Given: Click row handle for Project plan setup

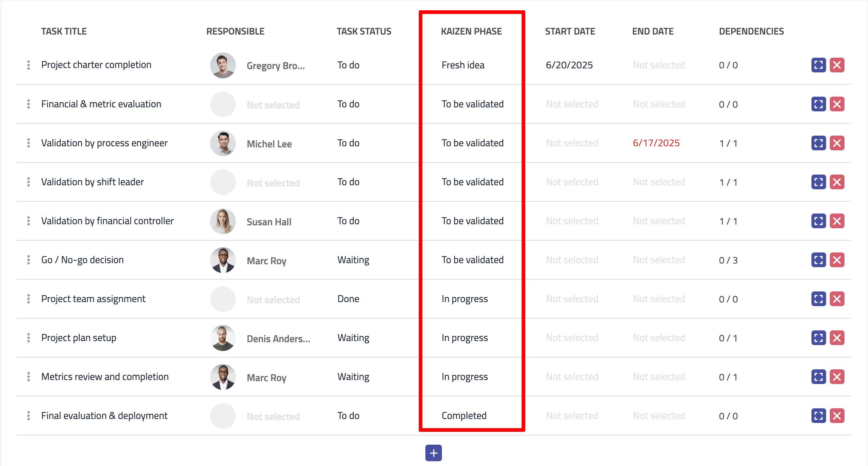Looking at the screenshot, I should (29, 338).
